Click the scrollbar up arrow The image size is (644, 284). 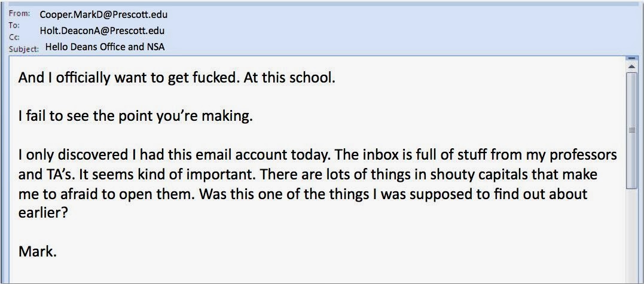tap(632, 65)
